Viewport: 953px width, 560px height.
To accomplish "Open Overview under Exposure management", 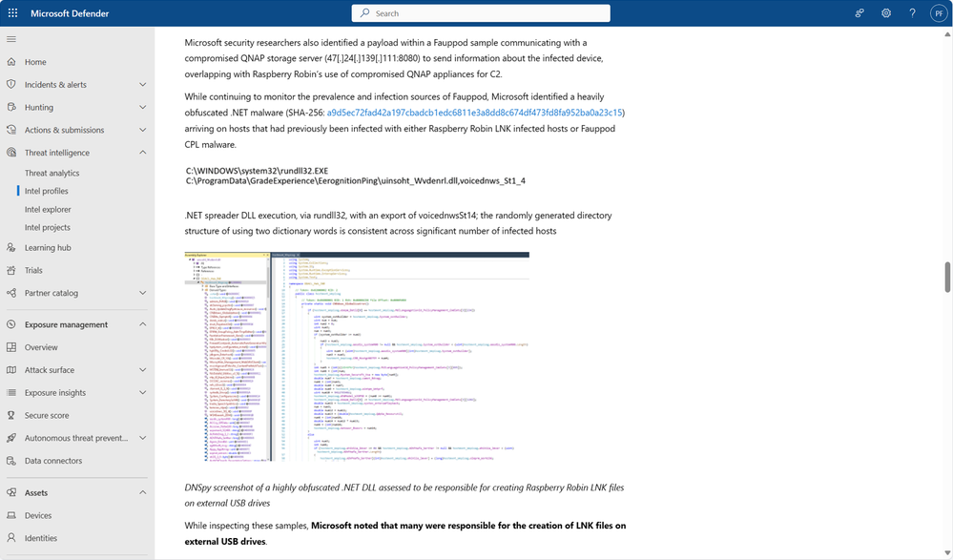I will pyautogui.click(x=41, y=347).
